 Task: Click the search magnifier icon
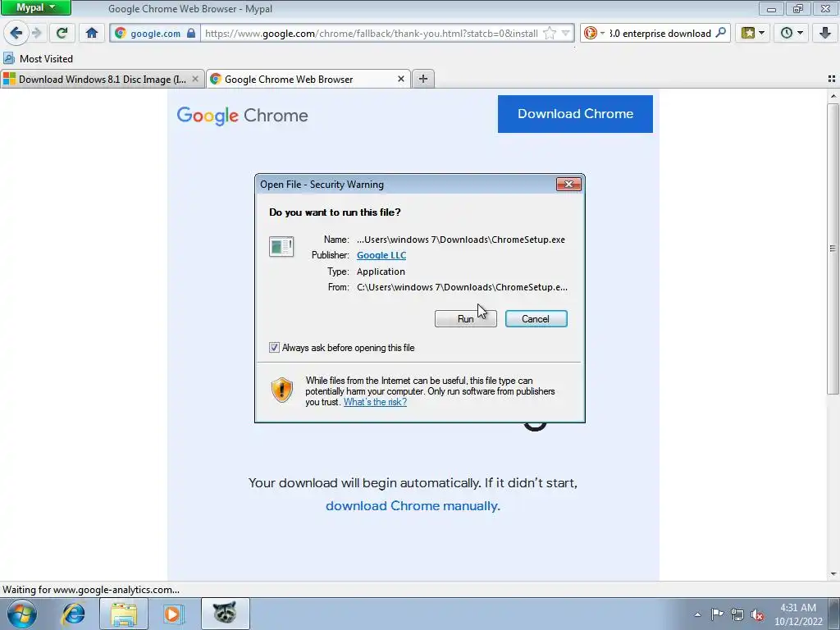[721, 33]
